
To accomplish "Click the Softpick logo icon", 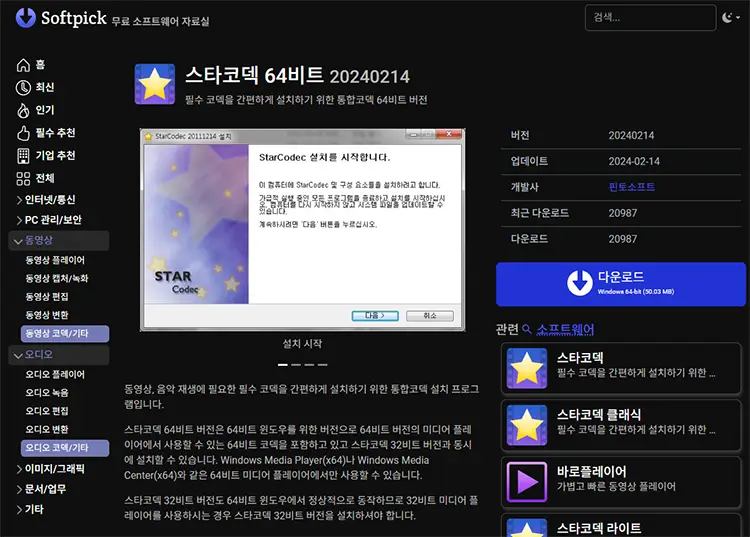I will (26, 18).
